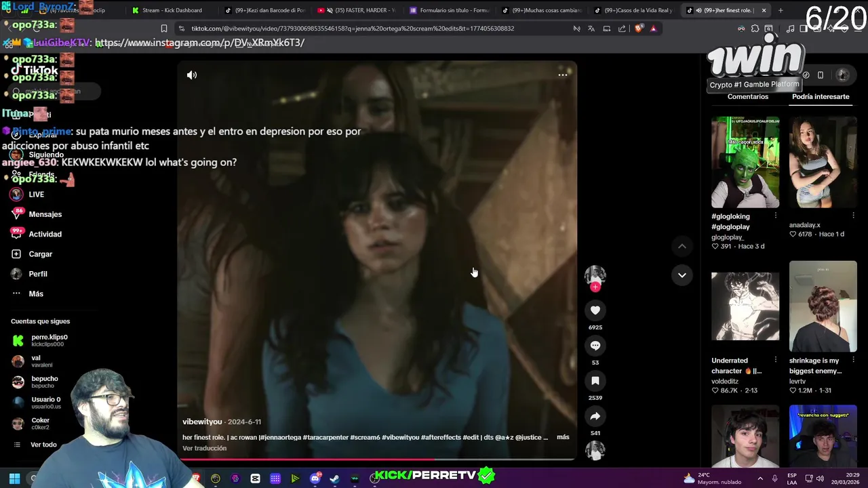
Task: Open the video comments bubble icon
Action: pos(595,346)
